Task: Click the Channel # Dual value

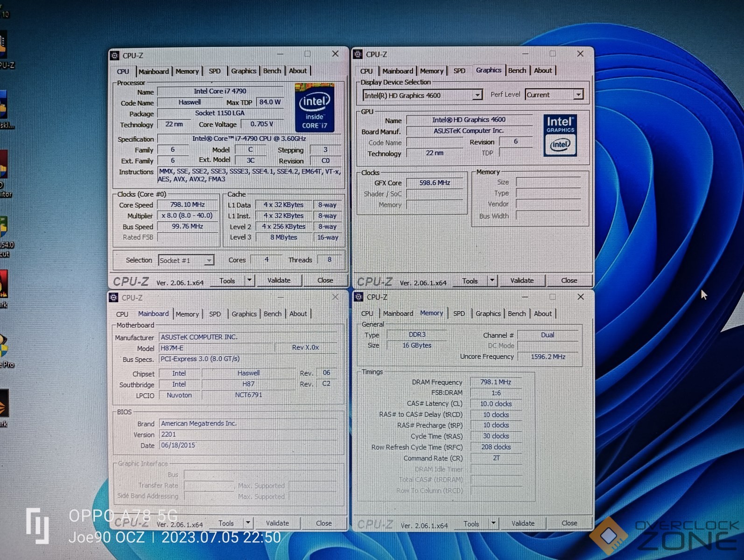Action: pyautogui.click(x=547, y=335)
